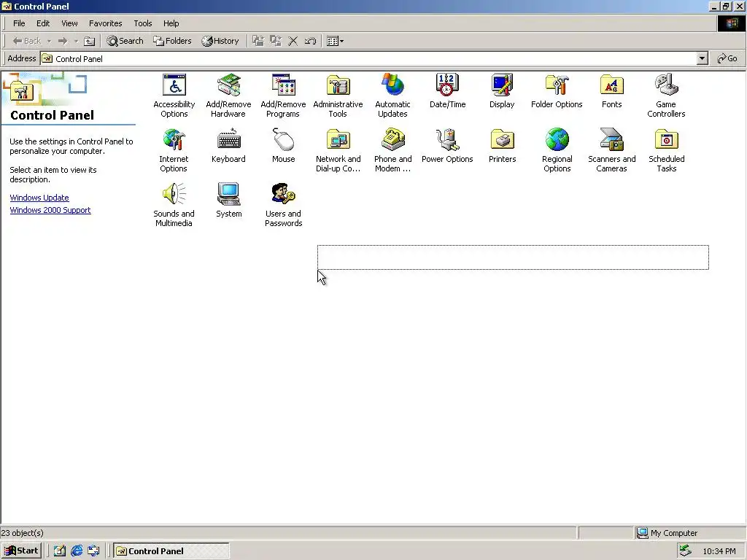Viewport: 747px width, 560px height.
Task: Open the History pane
Action: click(x=220, y=41)
